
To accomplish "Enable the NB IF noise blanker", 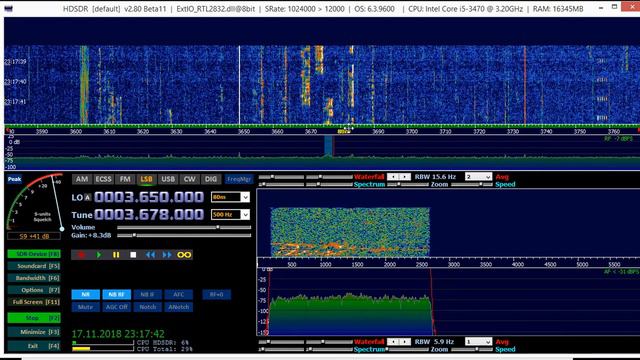I will coord(147,294).
